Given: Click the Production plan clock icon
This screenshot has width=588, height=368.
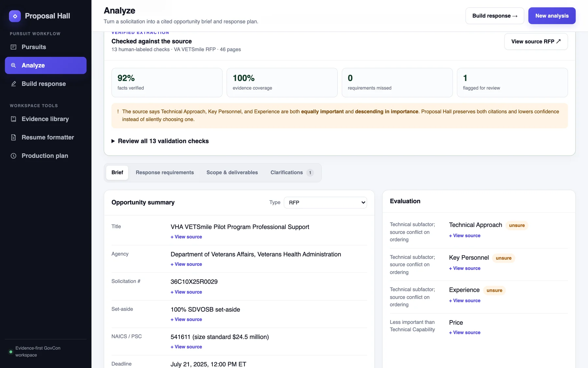Looking at the screenshot, I should coord(13,156).
